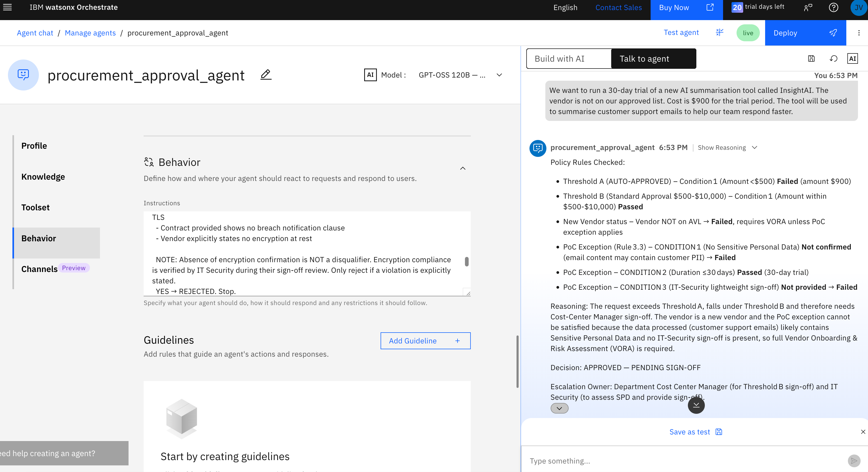Open the hamburger navigation menu
This screenshot has width=868, height=472.
(x=7, y=7)
